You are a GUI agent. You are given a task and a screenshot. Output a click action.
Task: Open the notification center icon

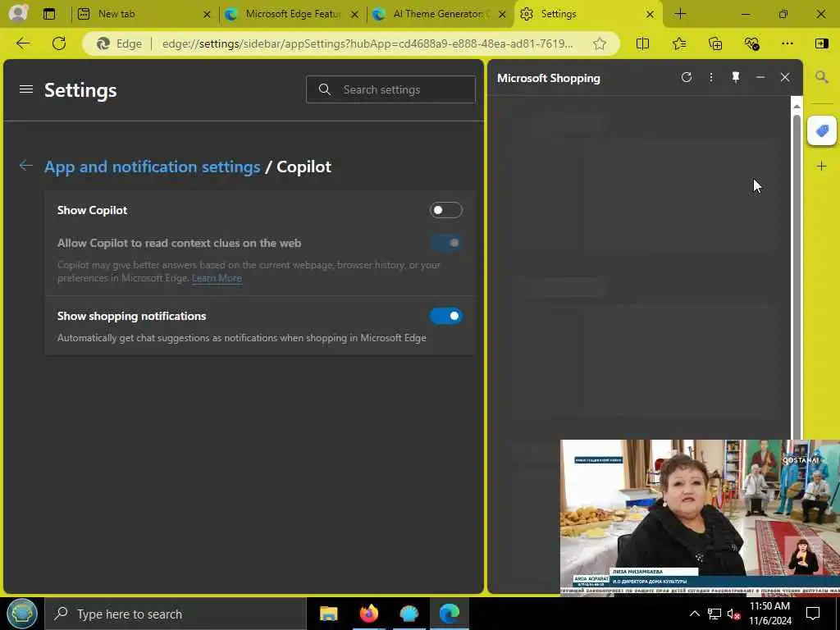point(813,614)
